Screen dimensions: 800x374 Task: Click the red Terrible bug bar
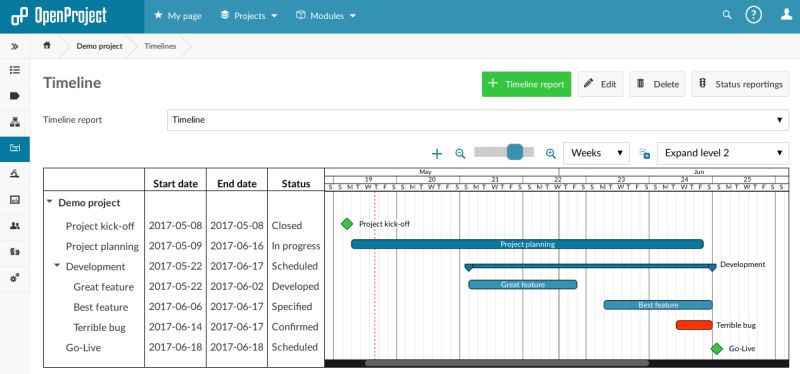694,325
